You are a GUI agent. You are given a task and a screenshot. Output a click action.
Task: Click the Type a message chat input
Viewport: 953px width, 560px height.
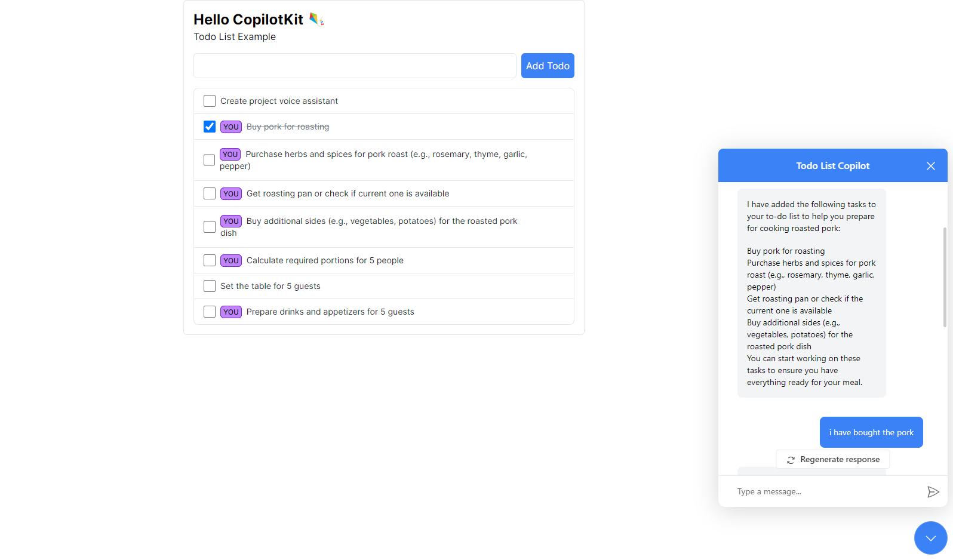point(827,492)
